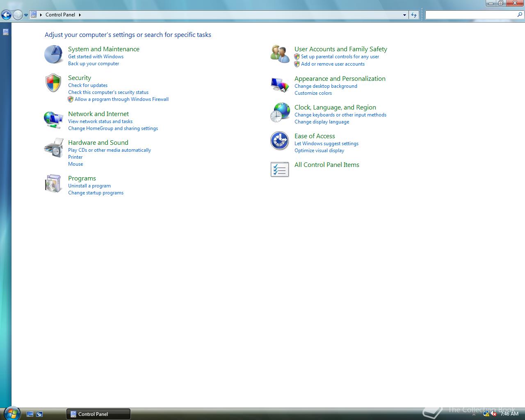Click the Show Desktop quick launch icon

30,414
